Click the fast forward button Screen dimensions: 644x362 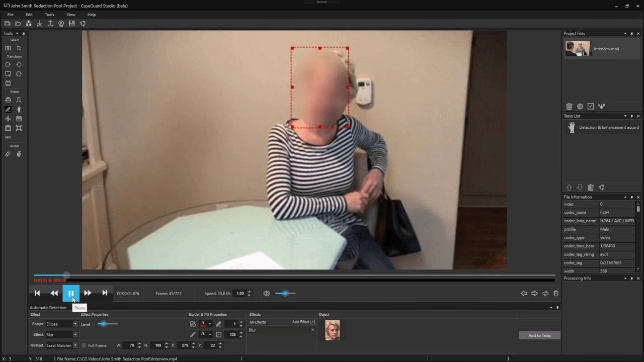coord(88,293)
